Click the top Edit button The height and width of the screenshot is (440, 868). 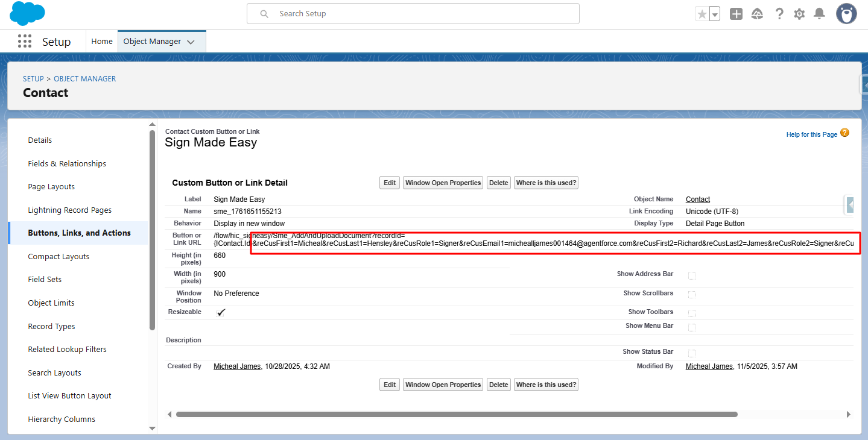click(x=390, y=183)
